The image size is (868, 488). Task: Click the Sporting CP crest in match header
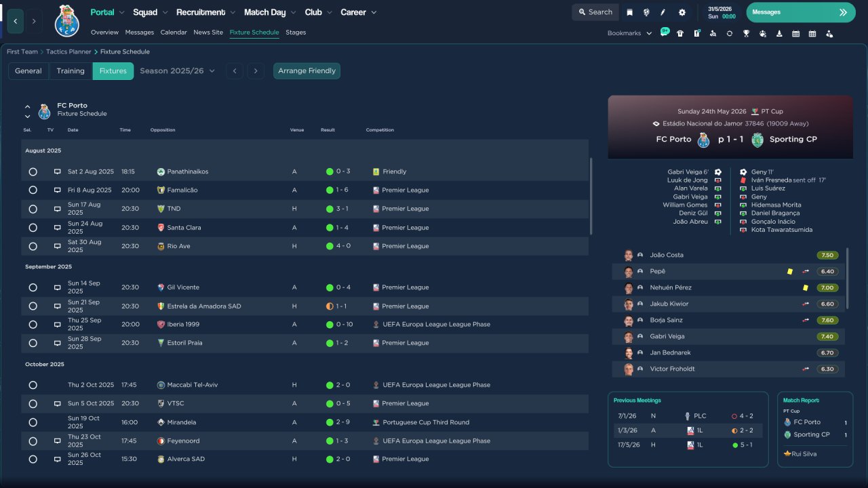click(757, 140)
